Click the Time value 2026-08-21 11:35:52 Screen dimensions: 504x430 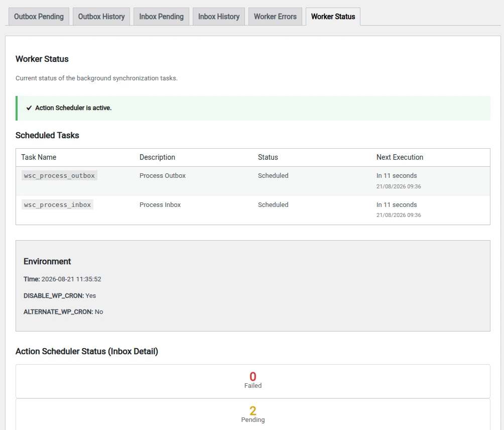click(x=71, y=279)
